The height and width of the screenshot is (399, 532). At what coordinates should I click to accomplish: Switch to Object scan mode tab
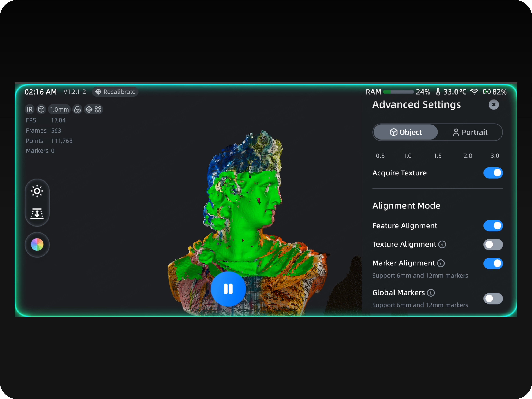405,132
